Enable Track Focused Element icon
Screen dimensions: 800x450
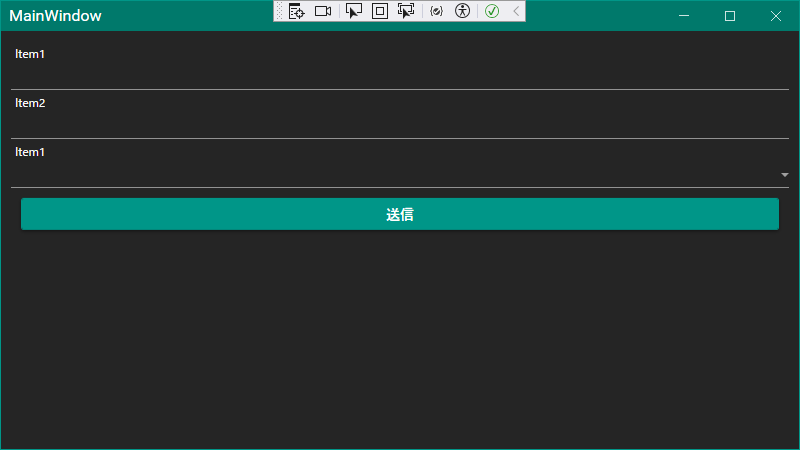406,11
